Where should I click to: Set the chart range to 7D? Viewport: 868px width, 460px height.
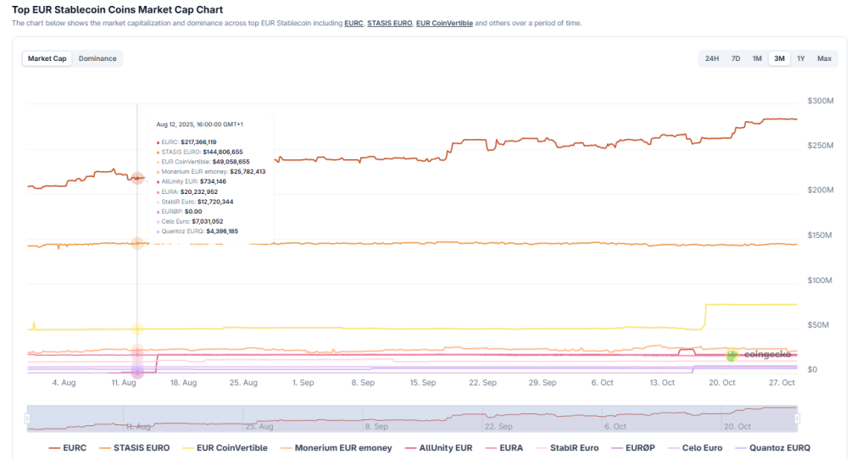tap(736, 58)
